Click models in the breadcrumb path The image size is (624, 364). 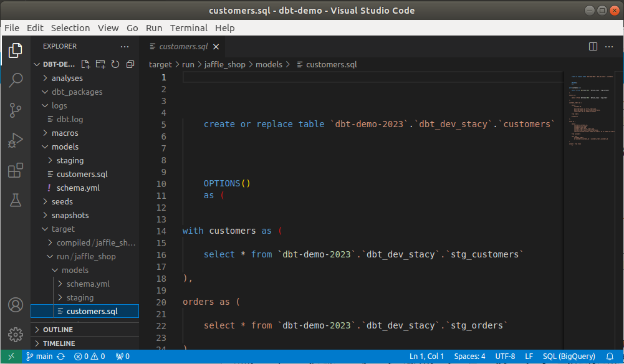point(269,64)
